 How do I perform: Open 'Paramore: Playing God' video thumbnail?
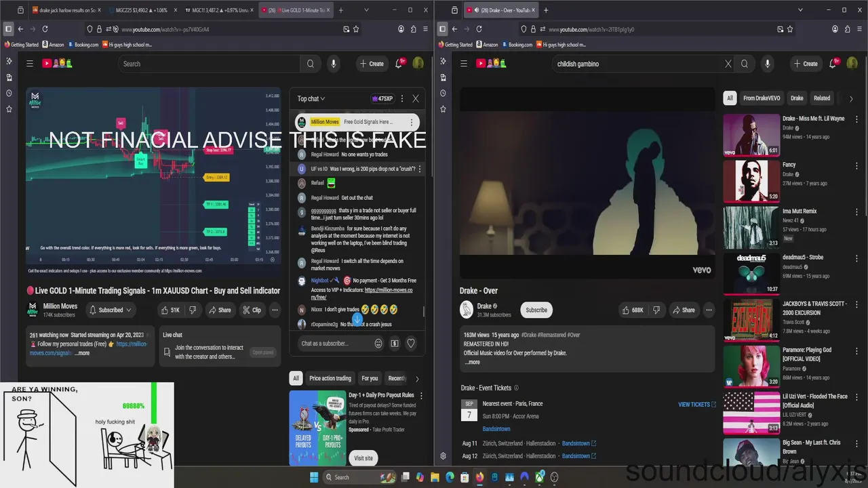[x=751, y=366]
